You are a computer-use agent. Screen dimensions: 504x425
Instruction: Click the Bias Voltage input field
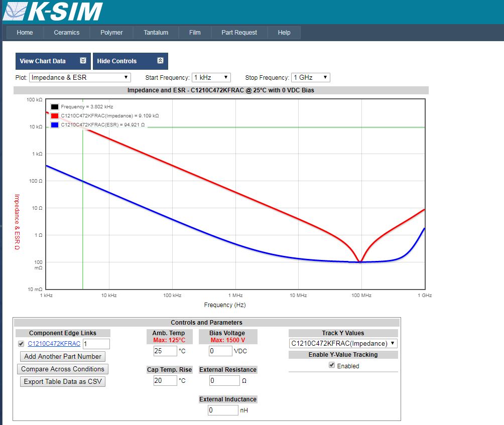click(x=220, y=351)
